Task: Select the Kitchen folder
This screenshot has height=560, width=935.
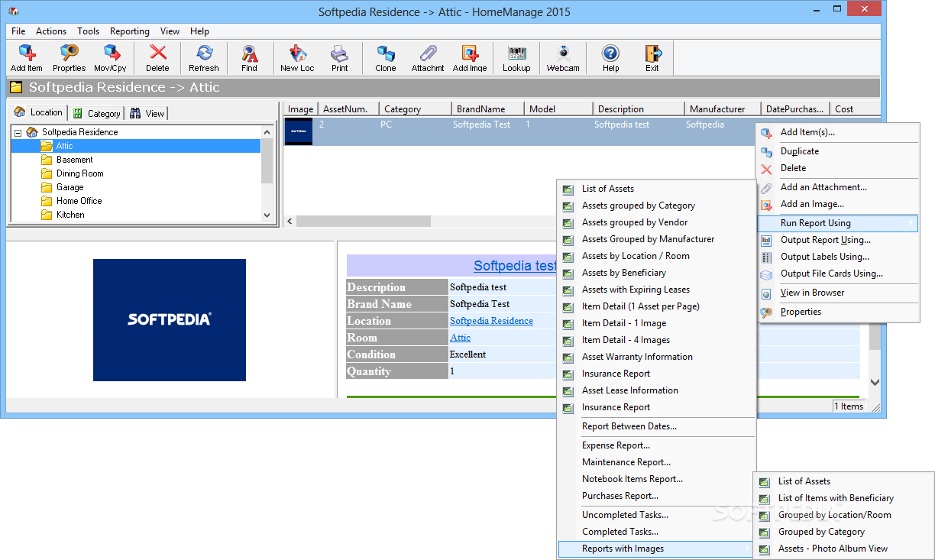Action: click(70, 215)
